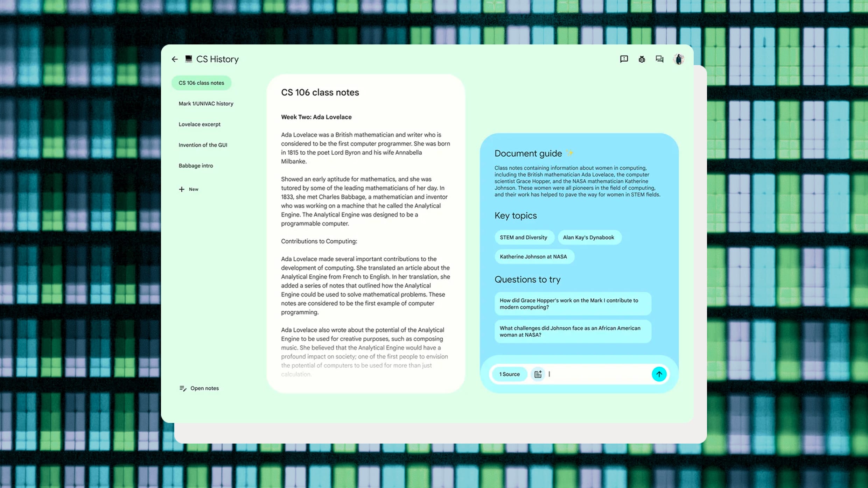868x488 pixels.
Task: Click the copy/clipboard icon in chat
Action: 537,374
